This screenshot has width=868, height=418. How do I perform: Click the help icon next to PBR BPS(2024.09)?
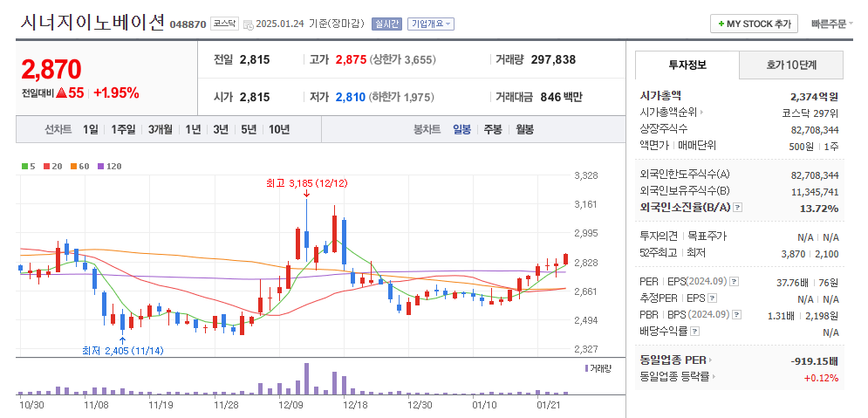point(736,314)
